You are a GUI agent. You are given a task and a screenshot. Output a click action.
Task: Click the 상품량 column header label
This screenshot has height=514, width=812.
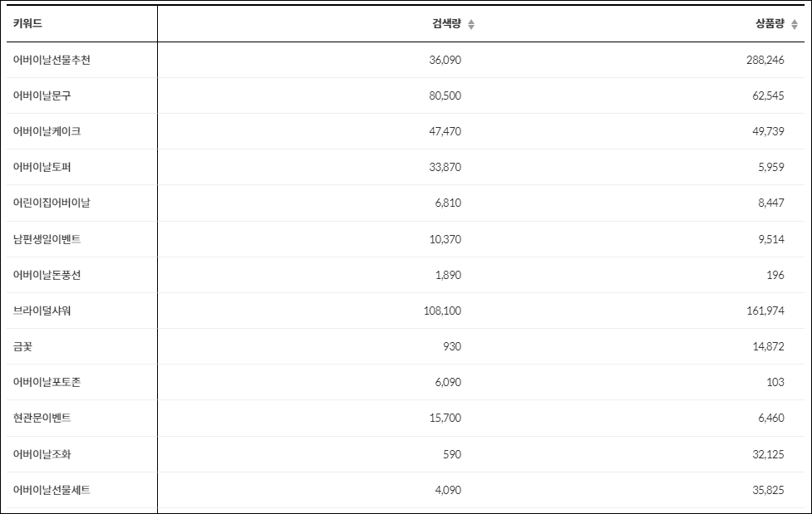pyautogui.click(x=770, y=23)
